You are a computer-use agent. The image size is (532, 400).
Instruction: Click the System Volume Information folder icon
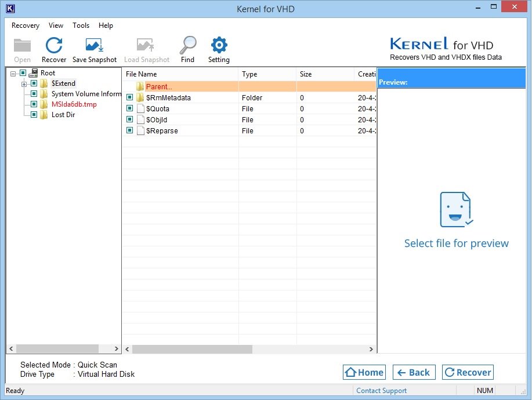(44, 94)
